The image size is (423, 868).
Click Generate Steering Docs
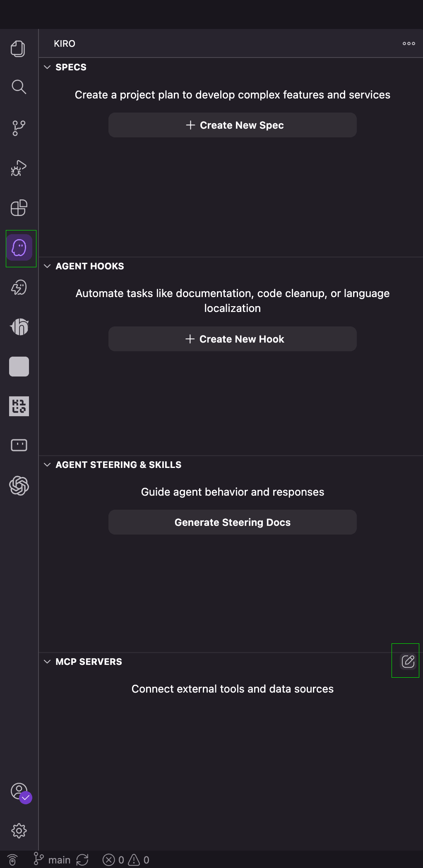click(x=232, y=522)
